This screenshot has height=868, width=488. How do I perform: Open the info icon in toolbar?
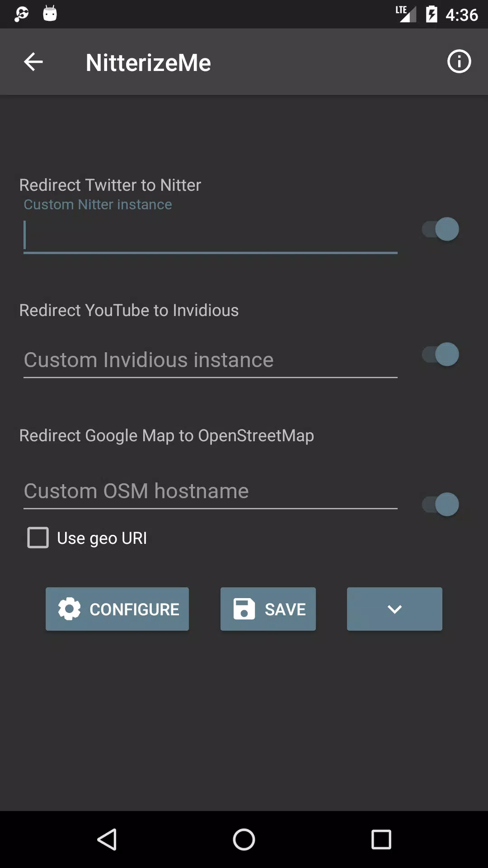(x=459, y=61)
